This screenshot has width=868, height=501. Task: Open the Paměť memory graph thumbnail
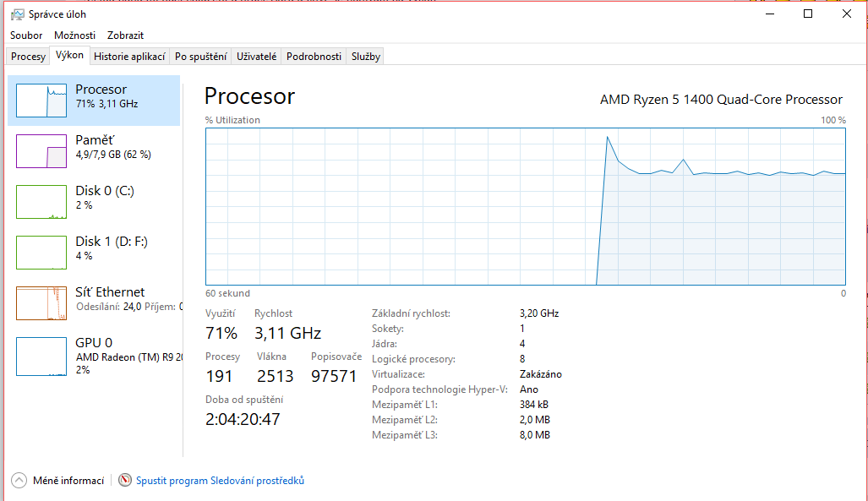click(41, 151)
